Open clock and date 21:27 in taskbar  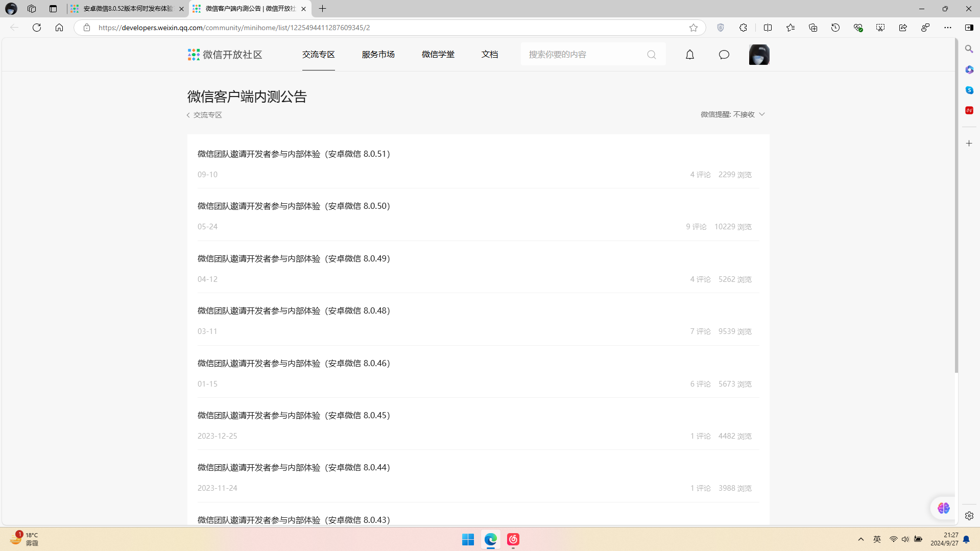click(944, 539)
